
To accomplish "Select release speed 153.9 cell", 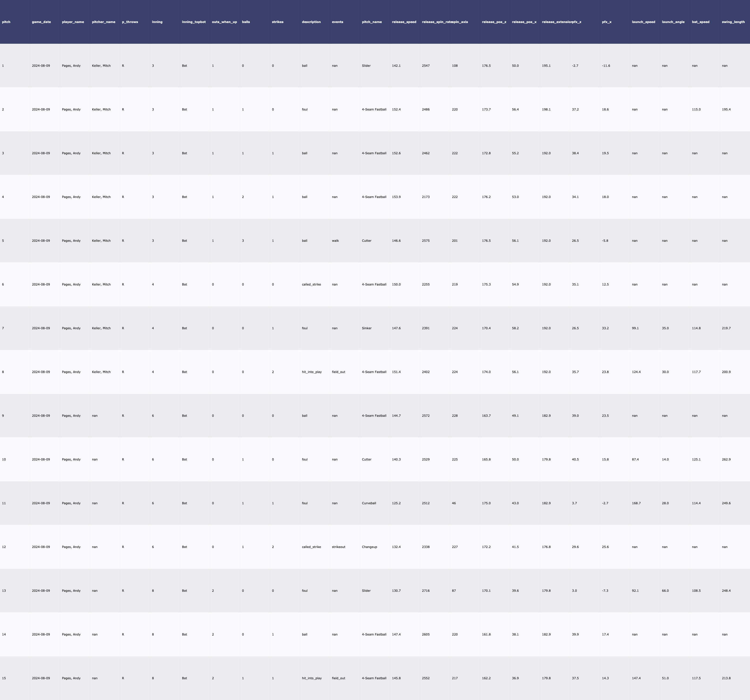I will coord(396,197).
